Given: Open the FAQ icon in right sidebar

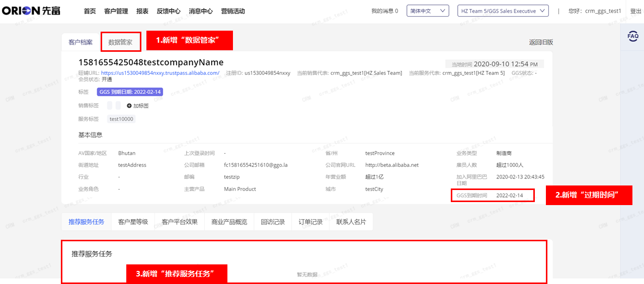Looking at the screenshot, I should pyautogui.click(x=632, y=36).
